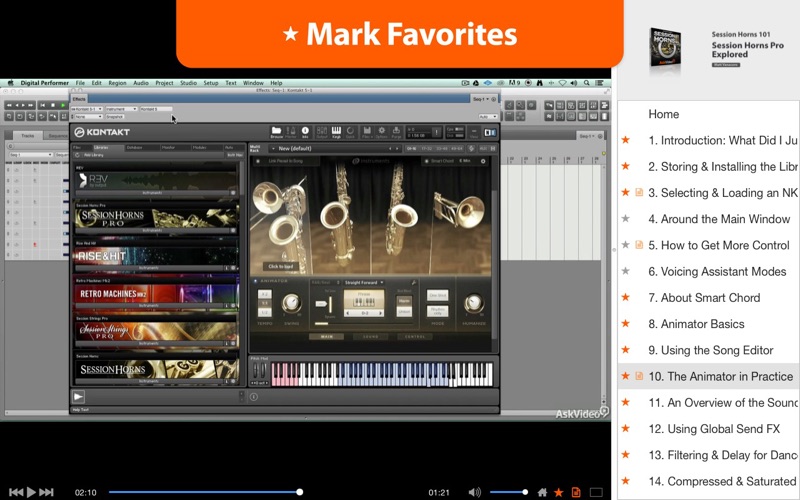800x500 pixels.
Task: Toggle Link Preset to Song
Action: tap(258, 161)
